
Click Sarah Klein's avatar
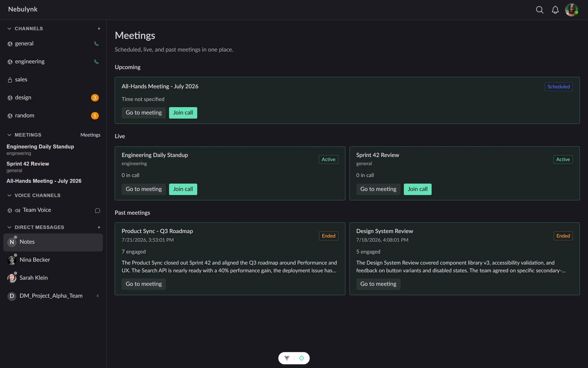click(12, 278)
